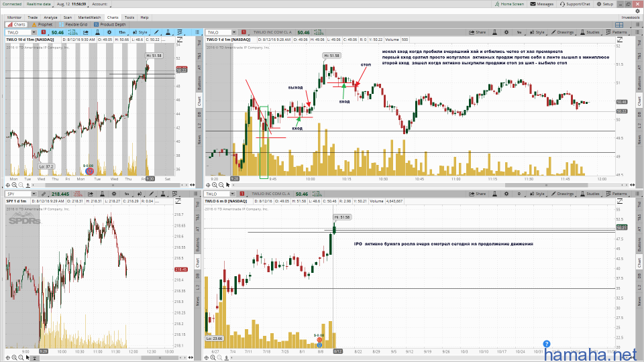Click the share icon in the SPY chart toolbar
The image size is (644, 362).
point(91,194)
